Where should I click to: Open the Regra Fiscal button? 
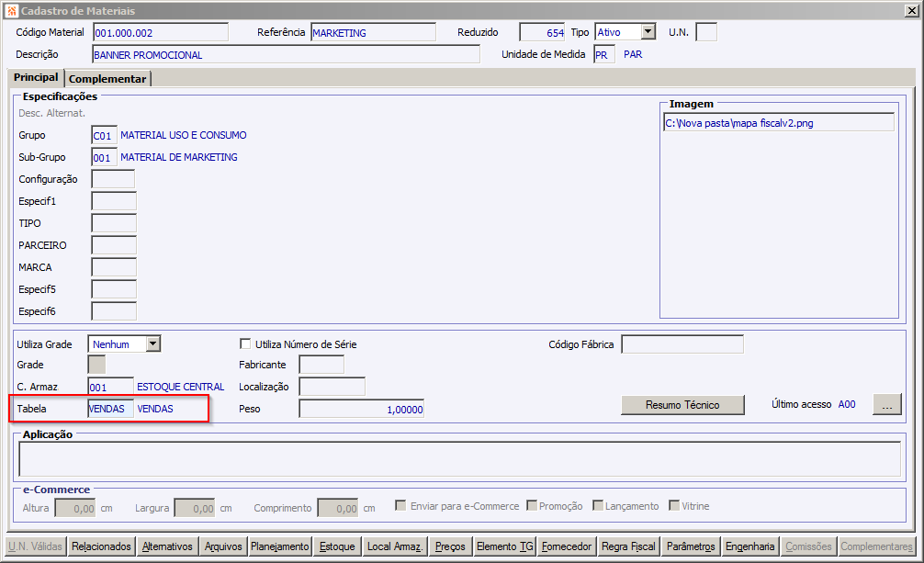click(628, 546)
